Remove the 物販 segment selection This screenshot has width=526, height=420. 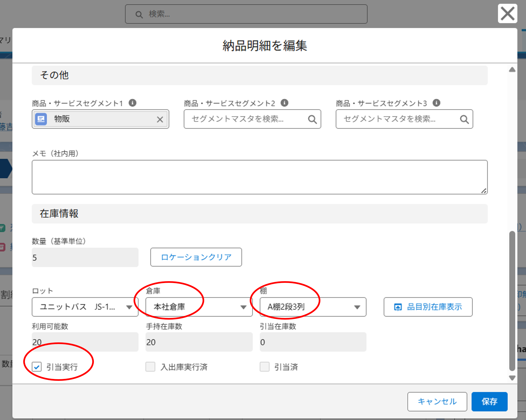pyautogui.click(x=160, y=119)
